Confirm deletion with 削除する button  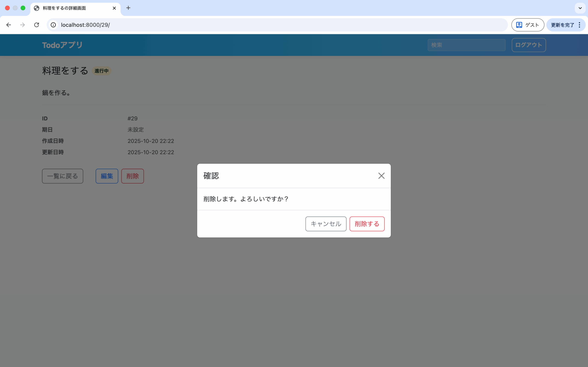[367, 224]
